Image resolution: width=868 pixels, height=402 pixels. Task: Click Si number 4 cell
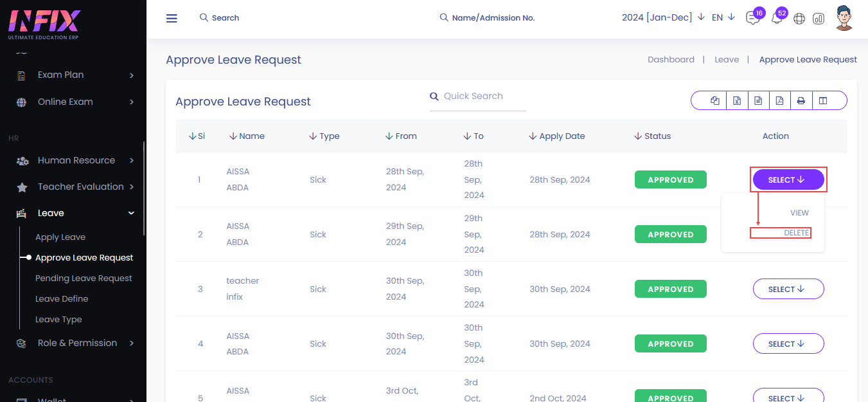(200, 344)
